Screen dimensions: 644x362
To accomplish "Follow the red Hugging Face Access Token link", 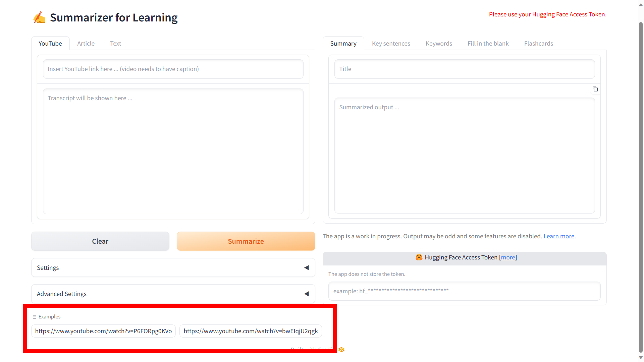I will click(x=569, y=14).
